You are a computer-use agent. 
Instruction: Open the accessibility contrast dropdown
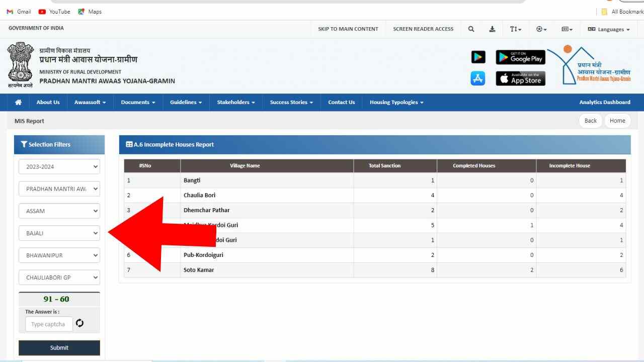[541, 29]
